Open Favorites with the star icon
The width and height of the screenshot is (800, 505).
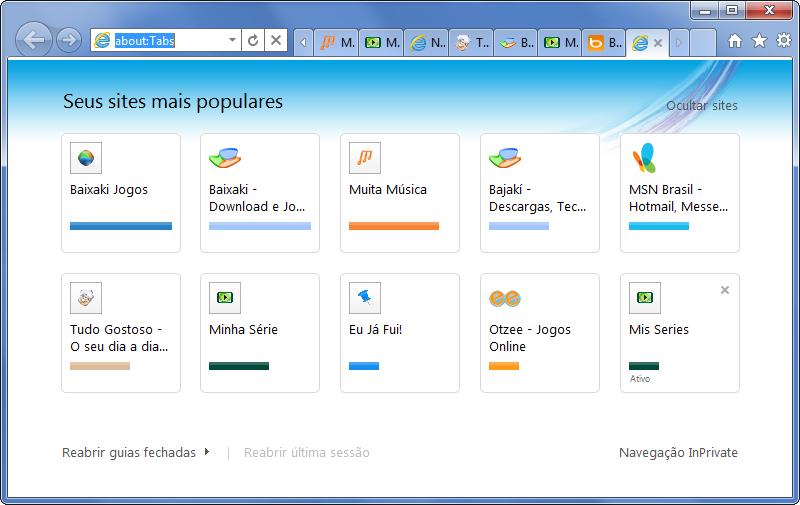tap(759, 40)
